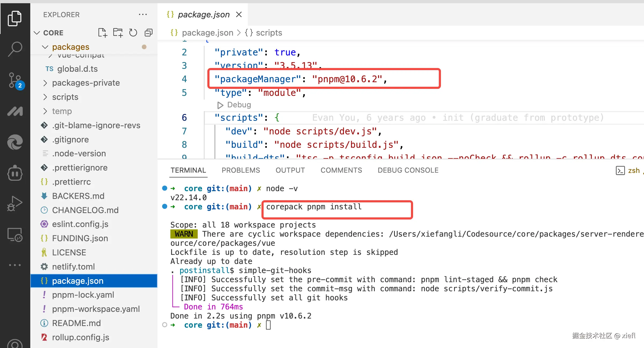The width and height of the screenshot is (644, 348).
Task: Expand the scripts folder
Action: click(65, 97)
